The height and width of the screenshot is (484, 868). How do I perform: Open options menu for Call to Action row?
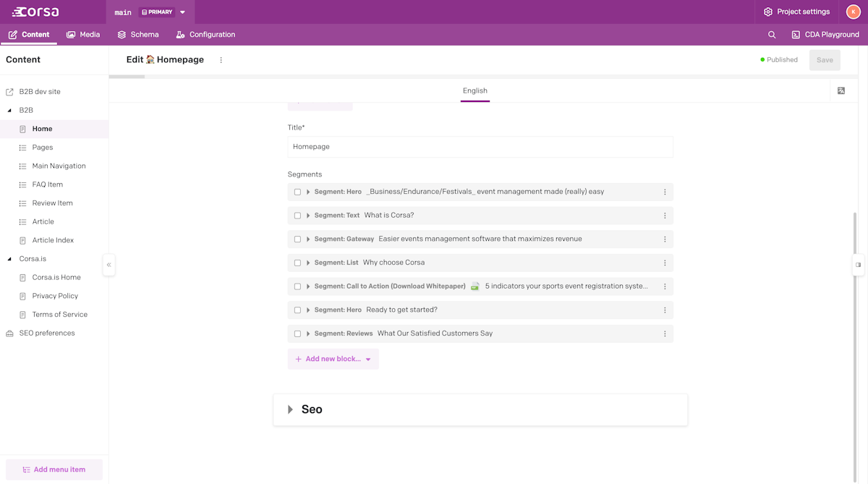pyautogui.click(x=665, y=286)
